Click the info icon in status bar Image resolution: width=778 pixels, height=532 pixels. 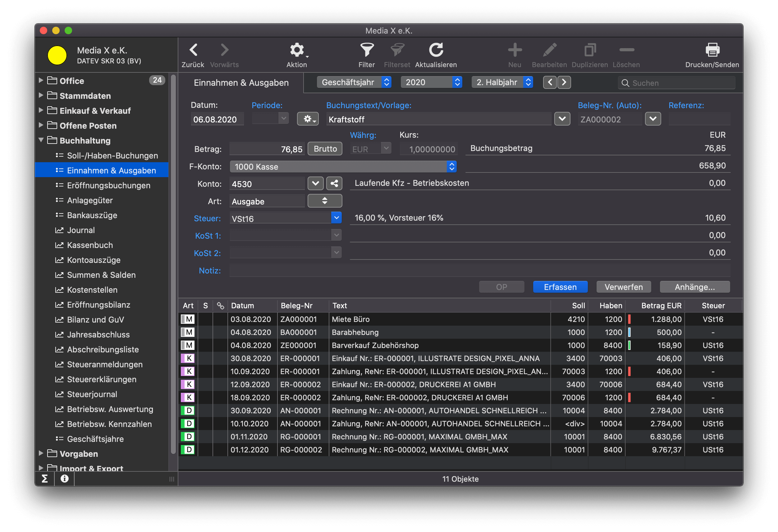click(64, 479)
